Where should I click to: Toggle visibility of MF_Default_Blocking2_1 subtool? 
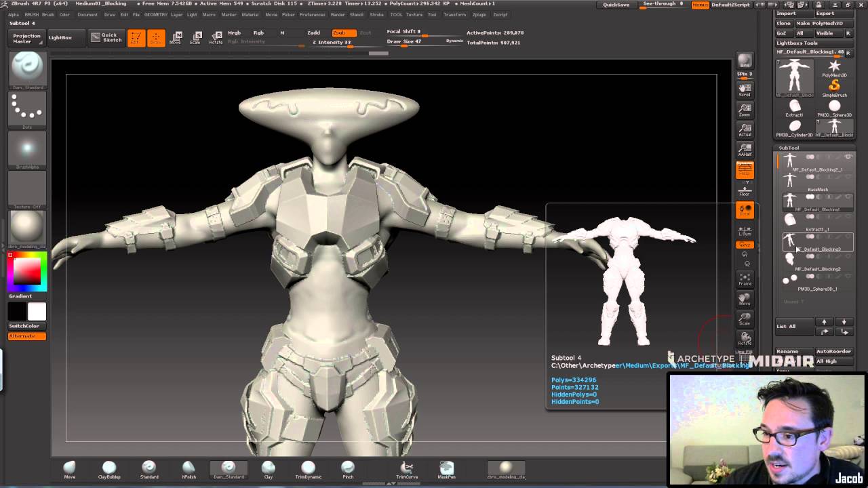(848, 157)
